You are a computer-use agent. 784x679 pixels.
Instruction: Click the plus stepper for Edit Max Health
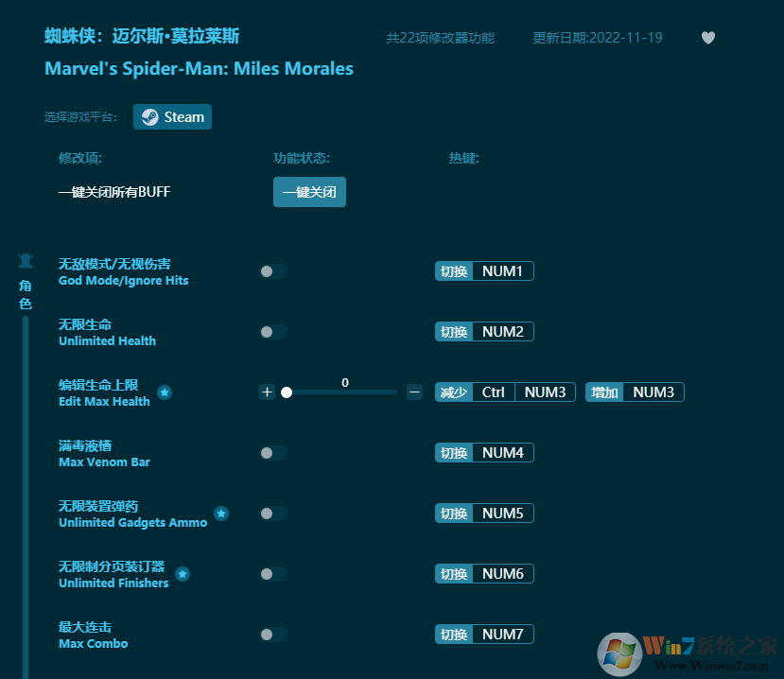pos(267,392)
